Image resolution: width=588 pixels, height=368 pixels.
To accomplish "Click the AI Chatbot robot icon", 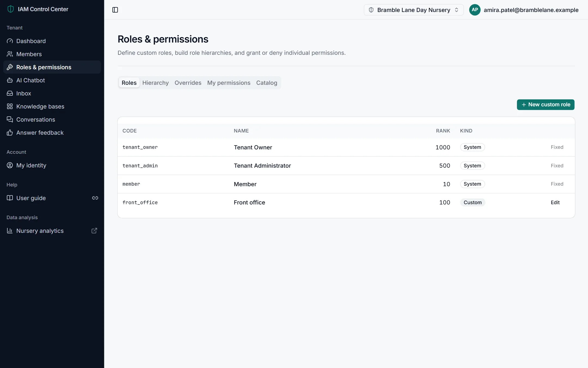I will 10,80.
